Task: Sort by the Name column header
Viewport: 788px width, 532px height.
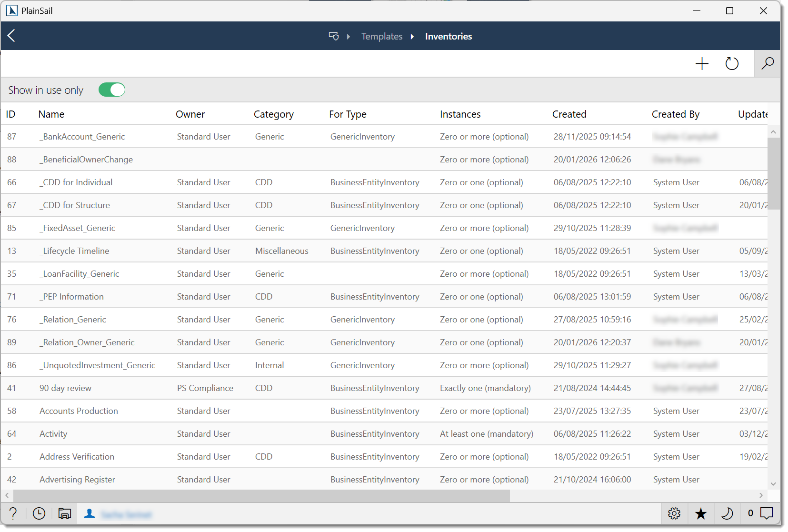Action: point(51,114)
